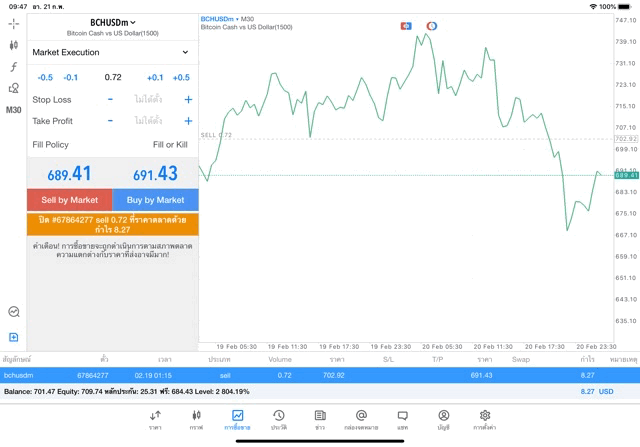Increase volume by +0.1
Image resolution: width=640 pixels, height=447 pixels.
(155, 77)
